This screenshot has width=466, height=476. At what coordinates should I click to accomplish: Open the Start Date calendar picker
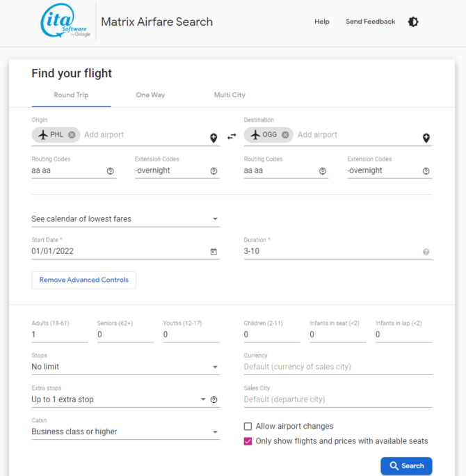pyautogui.click(x=214, y=251)
